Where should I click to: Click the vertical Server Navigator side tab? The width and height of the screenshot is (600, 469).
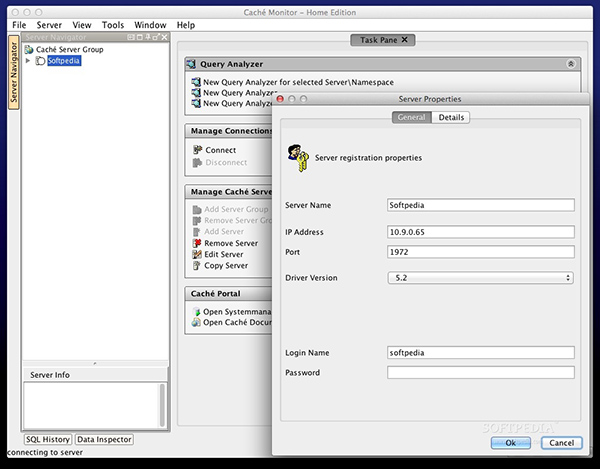(x=14, y=72)
